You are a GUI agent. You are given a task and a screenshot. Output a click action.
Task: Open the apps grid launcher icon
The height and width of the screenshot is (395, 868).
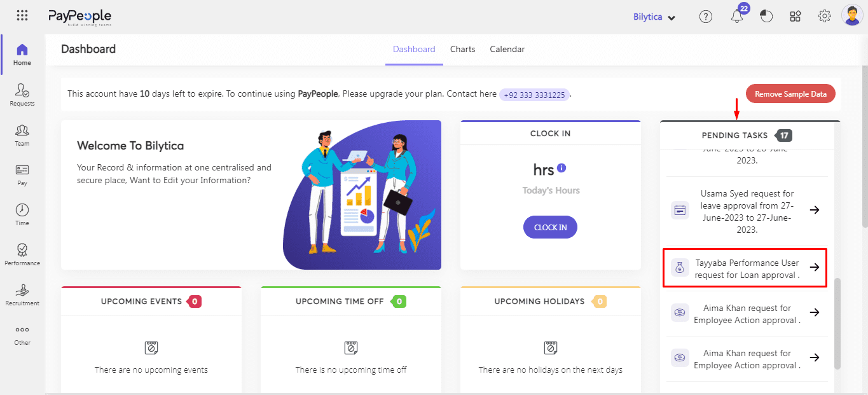[22, 16]
